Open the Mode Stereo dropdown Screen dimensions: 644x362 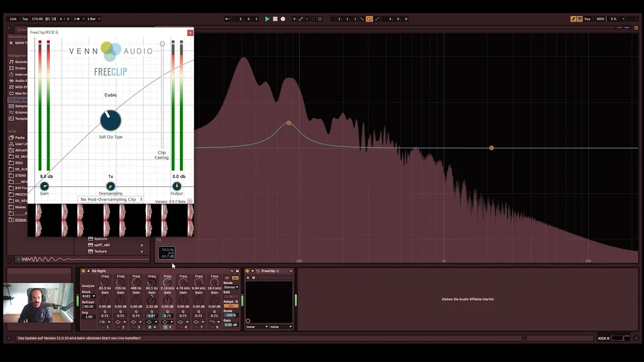(x=231, y=287)
